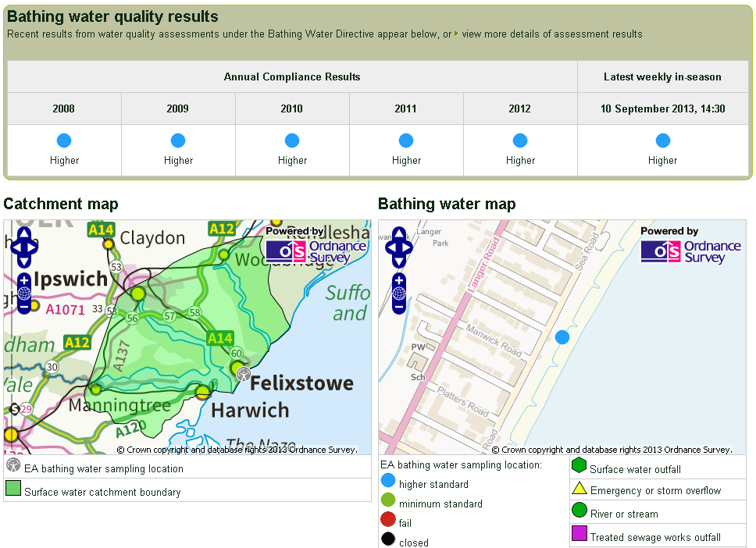756x548 pixels.
Task: Click the Felixstowe sampling location marker
Action: pos(244,374)
